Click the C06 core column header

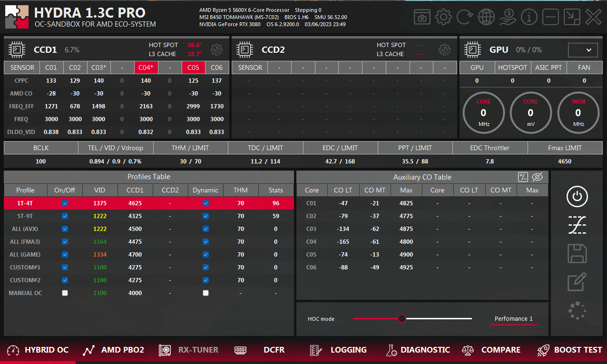(216, 67)
